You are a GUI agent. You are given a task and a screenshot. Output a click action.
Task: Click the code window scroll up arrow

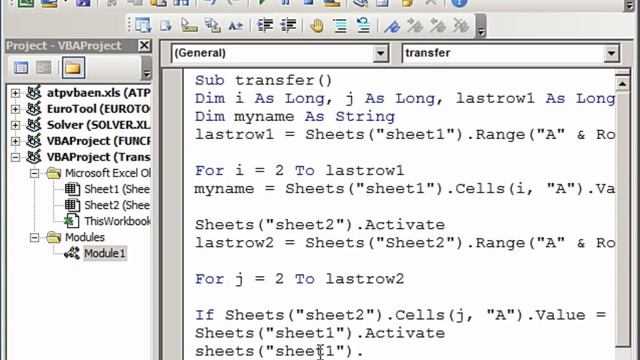click(622, 84)
